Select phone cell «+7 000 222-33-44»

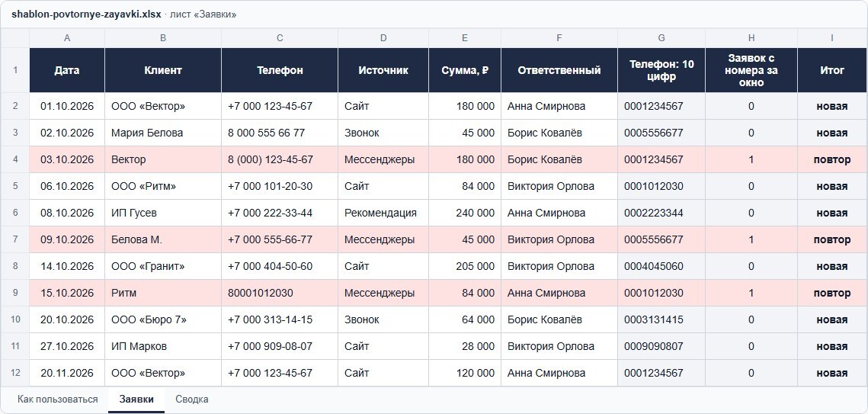(280, 213)
